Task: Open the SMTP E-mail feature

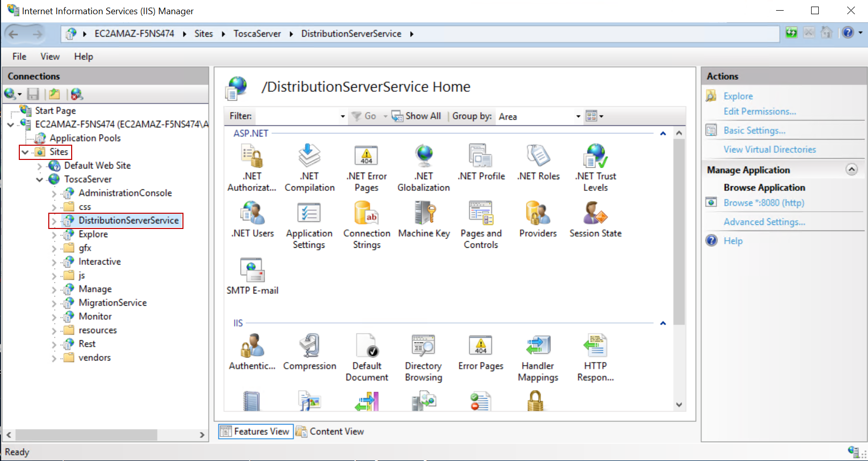Action: coord(252,277)
